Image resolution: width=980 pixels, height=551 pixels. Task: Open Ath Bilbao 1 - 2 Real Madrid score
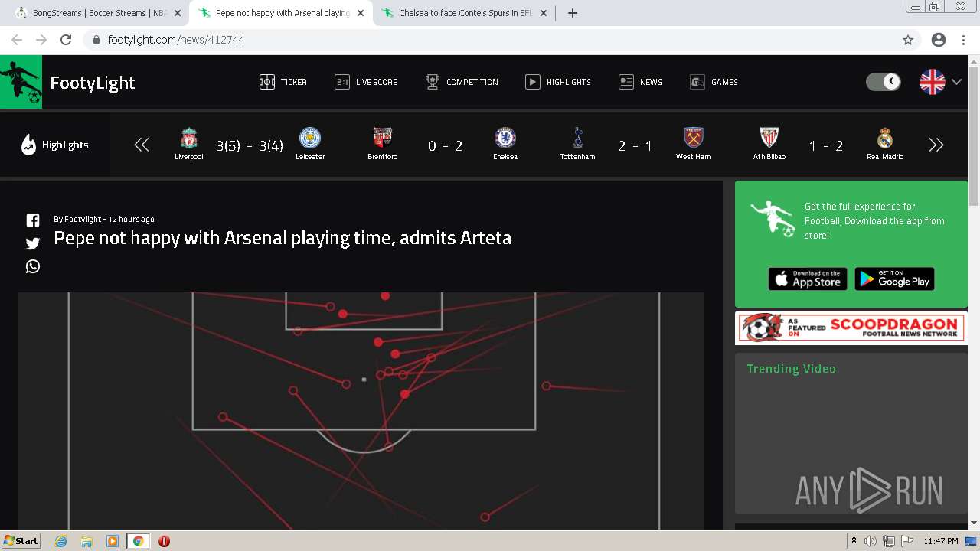point(826,145)
